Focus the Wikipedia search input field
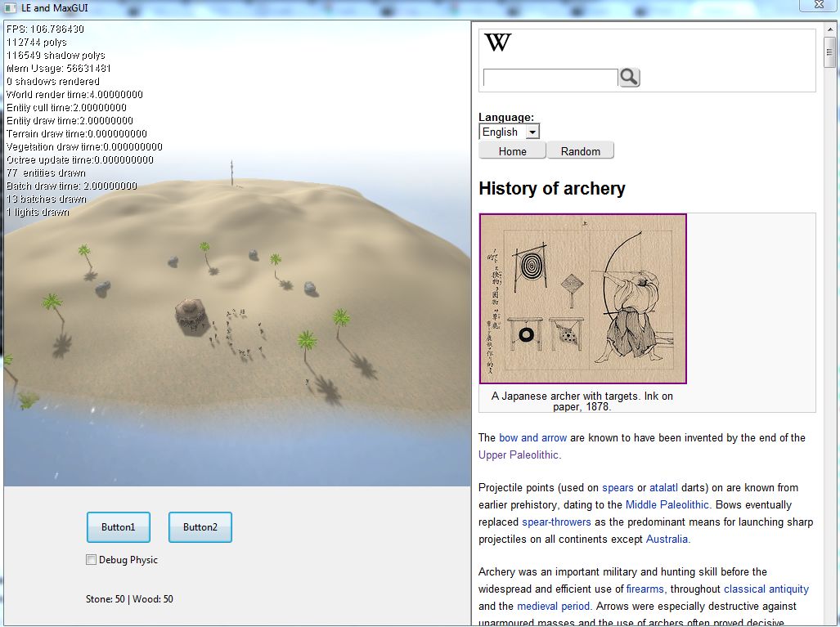Image resolution: width=840 pixels, height=627 pixels. tap(550, 78)
